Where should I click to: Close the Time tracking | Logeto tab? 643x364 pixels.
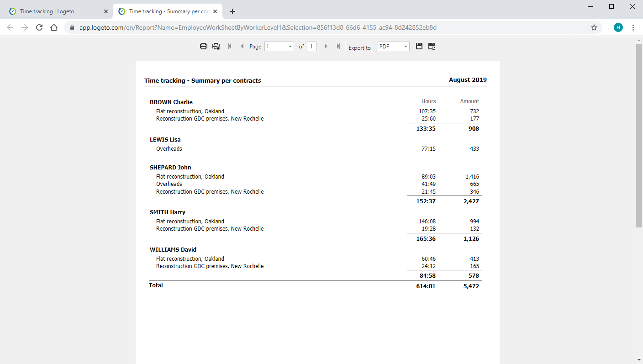pos(106,11)
